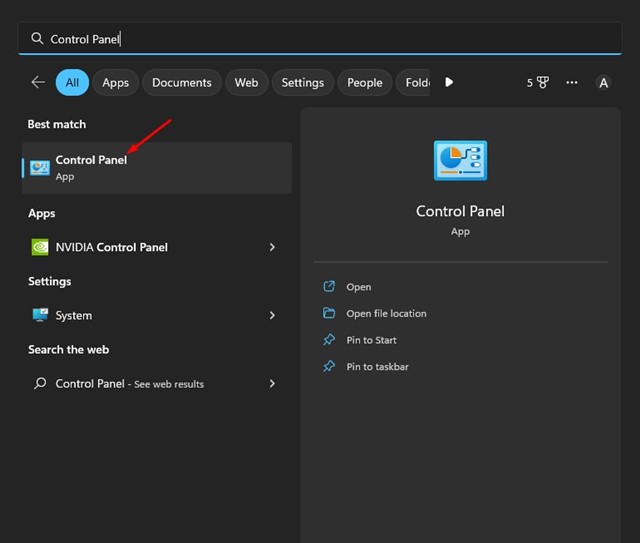The image size is (640, 543).
Task: Open the three-dot more options menu
Action: 572,83
